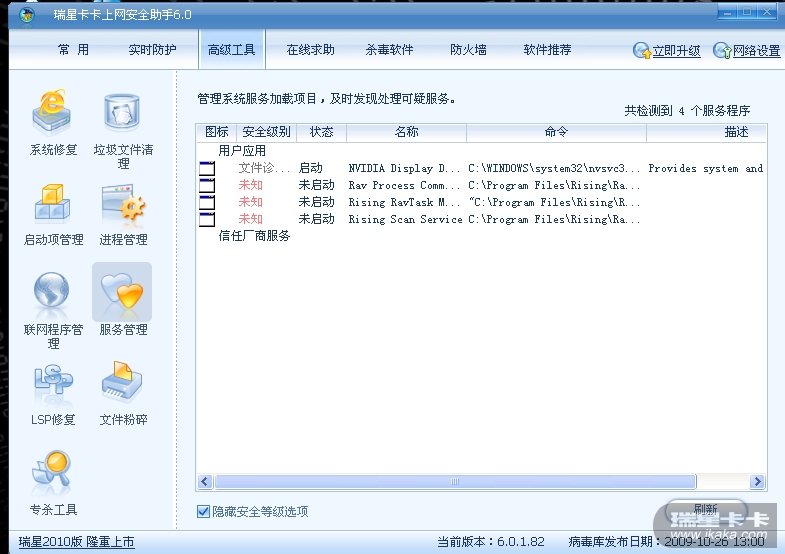Image resolution: width=785 pixels, height=554 pixels.
Task: Close the 瑞星卡卡 window
Action: 767,12
